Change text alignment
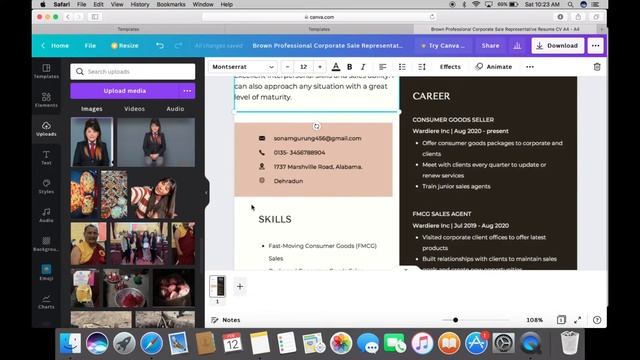The height and width of the screenshot is (360, 640). [x=382, y=67]
